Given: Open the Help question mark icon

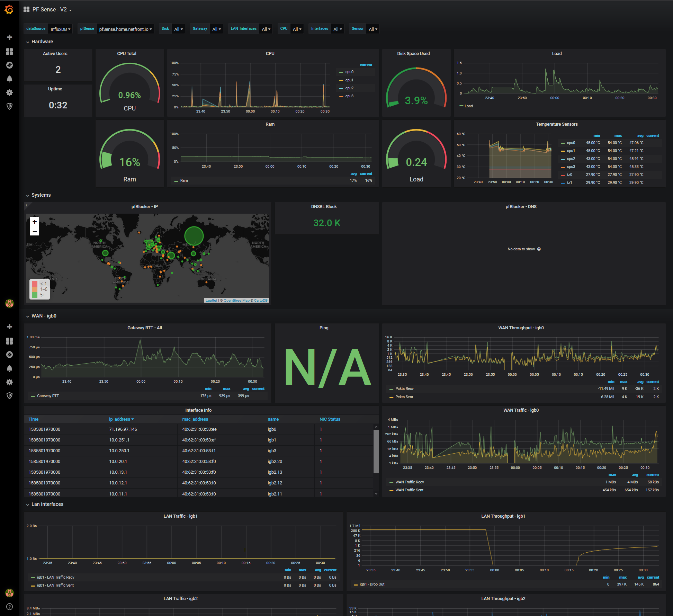Looking at the screenshot, I should click(9, 606).
